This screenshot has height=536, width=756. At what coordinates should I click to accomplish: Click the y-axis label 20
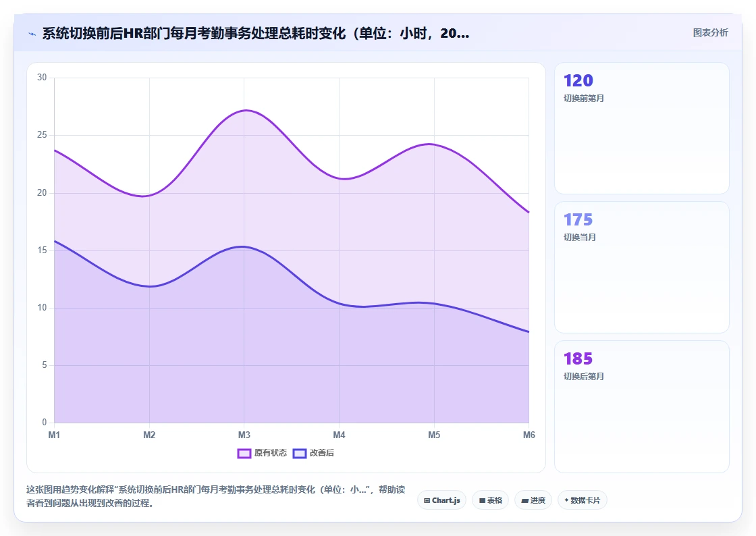[x=42, y=193]
